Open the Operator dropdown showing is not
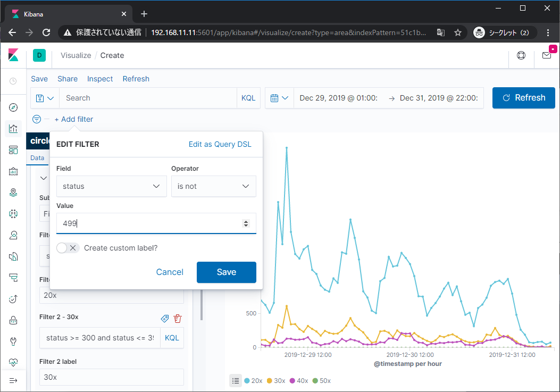The height and width of the screenshot is (392, 560). pos(213,186)
